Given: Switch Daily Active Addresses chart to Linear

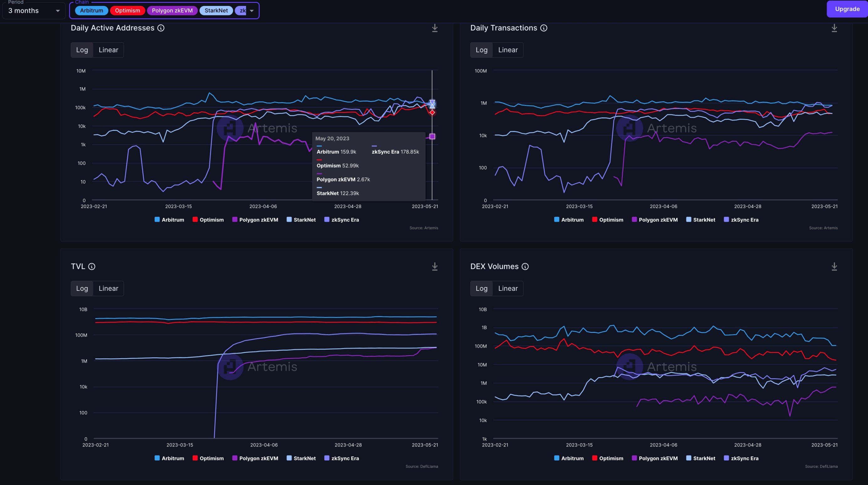Looking at the screenshot, I should 108,50.
